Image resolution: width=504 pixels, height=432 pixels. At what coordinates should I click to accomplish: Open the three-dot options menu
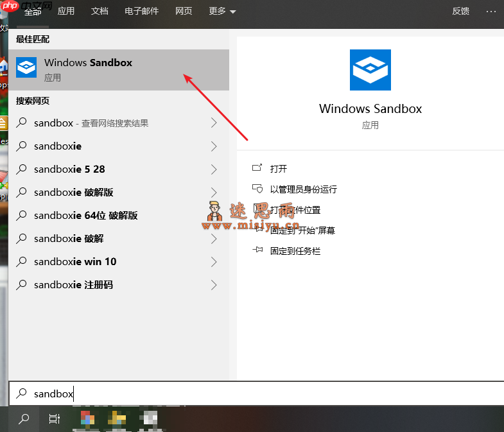click(491, 12)
